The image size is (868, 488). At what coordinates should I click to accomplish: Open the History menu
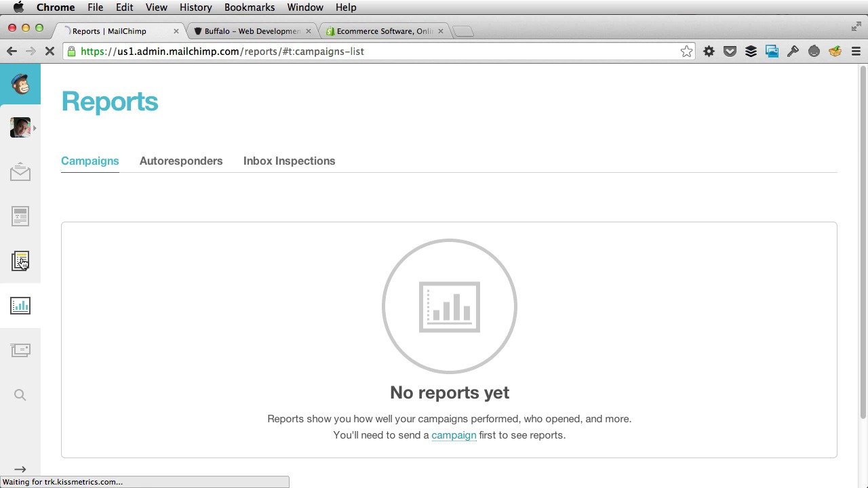195,7
